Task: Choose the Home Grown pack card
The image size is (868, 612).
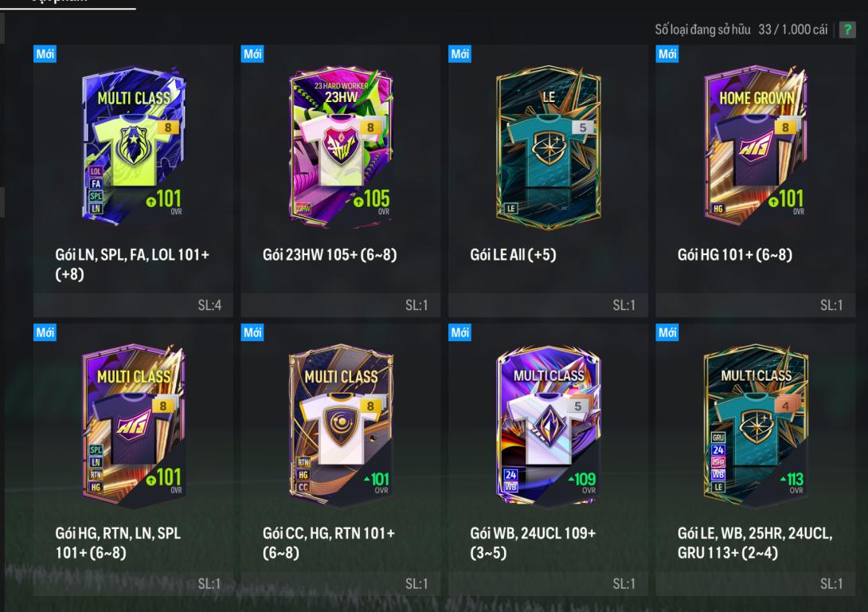Action: (x=756, y=146)
